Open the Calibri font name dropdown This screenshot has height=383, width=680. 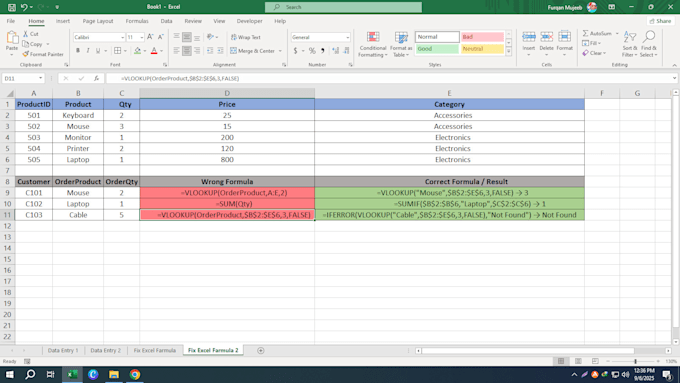pyautogui.click(x=122, y=37)
